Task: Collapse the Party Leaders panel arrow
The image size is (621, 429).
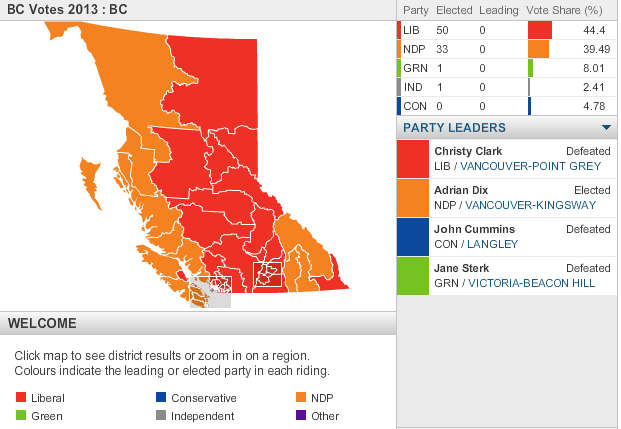Action: [606, 128]
